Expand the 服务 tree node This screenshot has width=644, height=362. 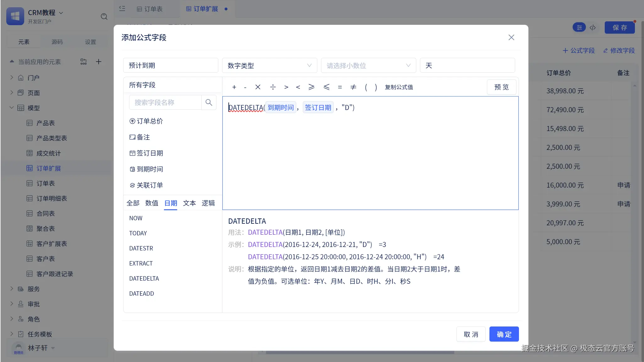[x=12, y=289]
